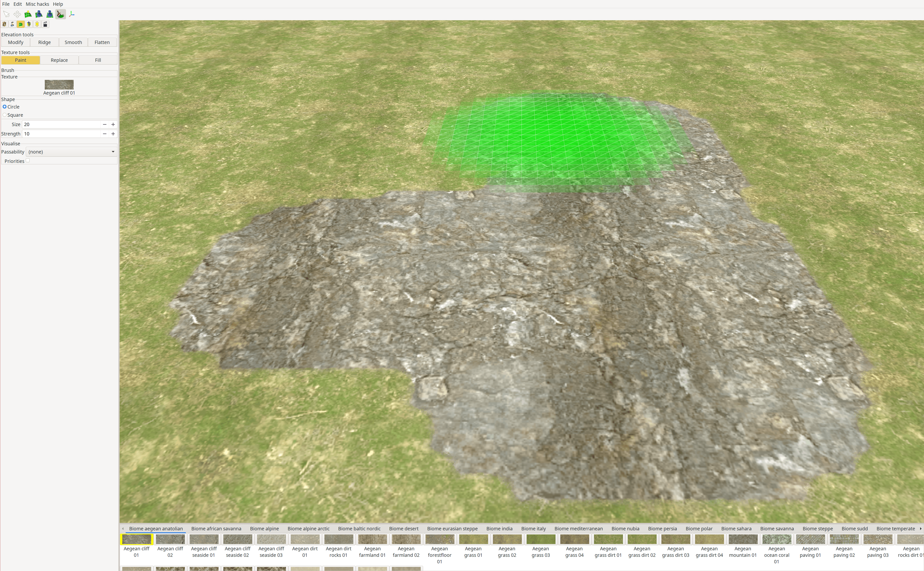This screenshot has width=924, height=571.
Task: Select the Aegean grass 02 texture thumbnail
Action: (x=507, y=539)
